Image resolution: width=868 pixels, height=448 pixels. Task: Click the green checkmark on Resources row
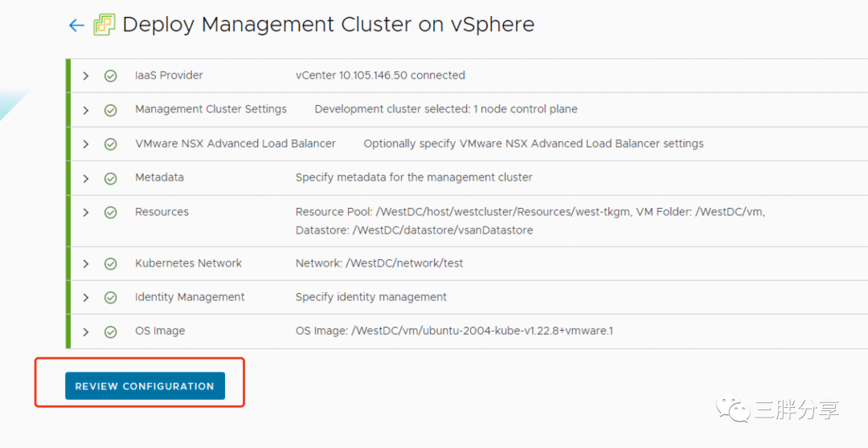(111, 213)
